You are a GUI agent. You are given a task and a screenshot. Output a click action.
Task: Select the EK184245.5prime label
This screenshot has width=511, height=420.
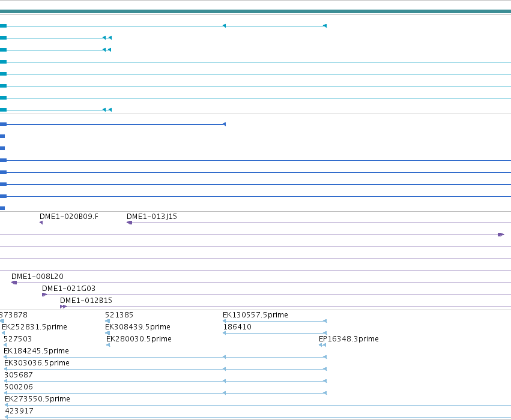36,351
